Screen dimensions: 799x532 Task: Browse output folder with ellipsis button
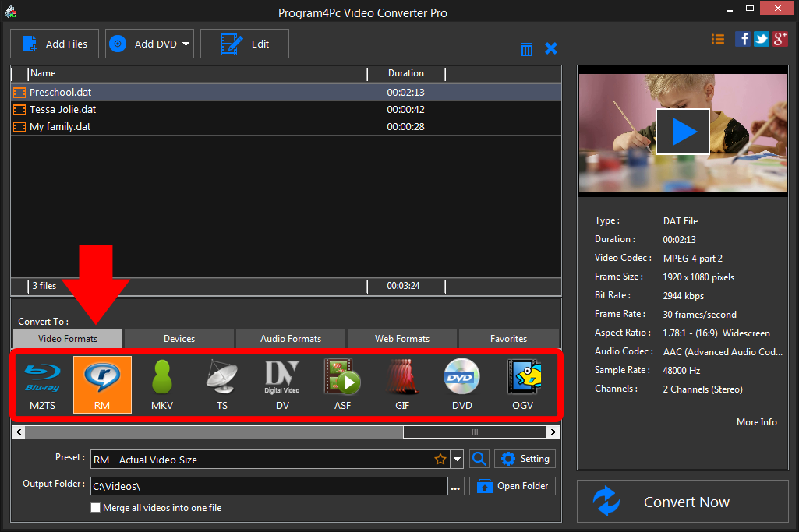click(456, 488)
